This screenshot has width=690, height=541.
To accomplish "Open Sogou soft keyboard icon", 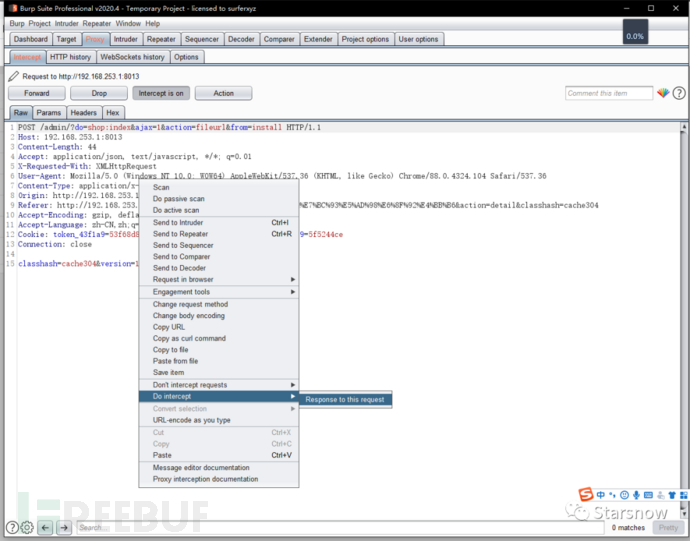I will (x=648, y=495).
